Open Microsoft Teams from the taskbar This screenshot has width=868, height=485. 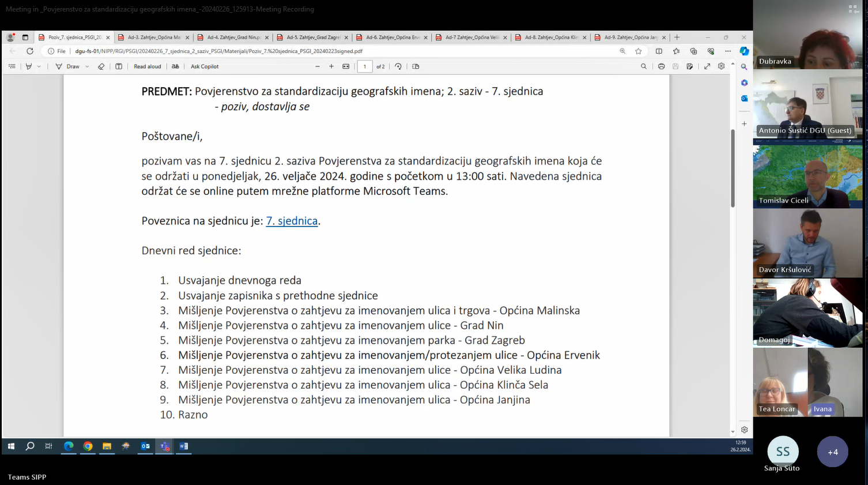pos(165,446)
